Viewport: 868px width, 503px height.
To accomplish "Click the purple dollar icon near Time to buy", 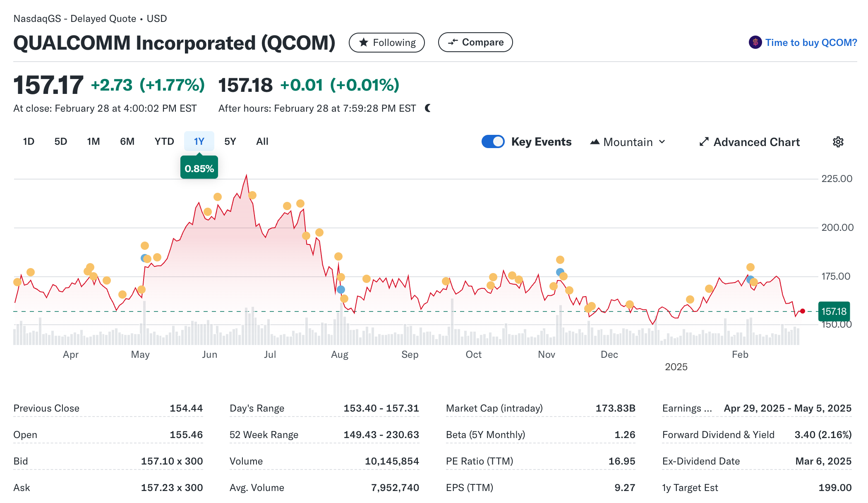I will pyautogui.click(x=755, y=42).
